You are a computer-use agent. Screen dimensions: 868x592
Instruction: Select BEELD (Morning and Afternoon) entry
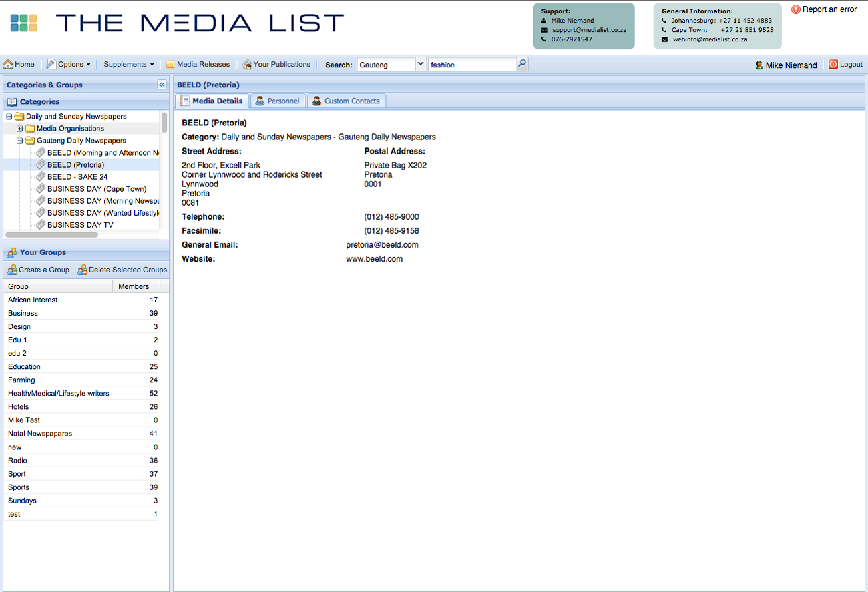coord(103,153)
